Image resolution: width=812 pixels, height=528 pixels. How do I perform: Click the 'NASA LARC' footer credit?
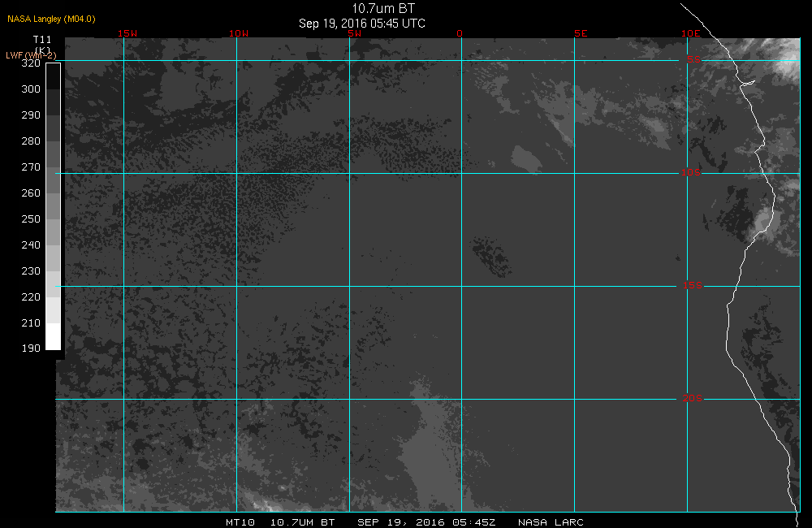[551, 522]
